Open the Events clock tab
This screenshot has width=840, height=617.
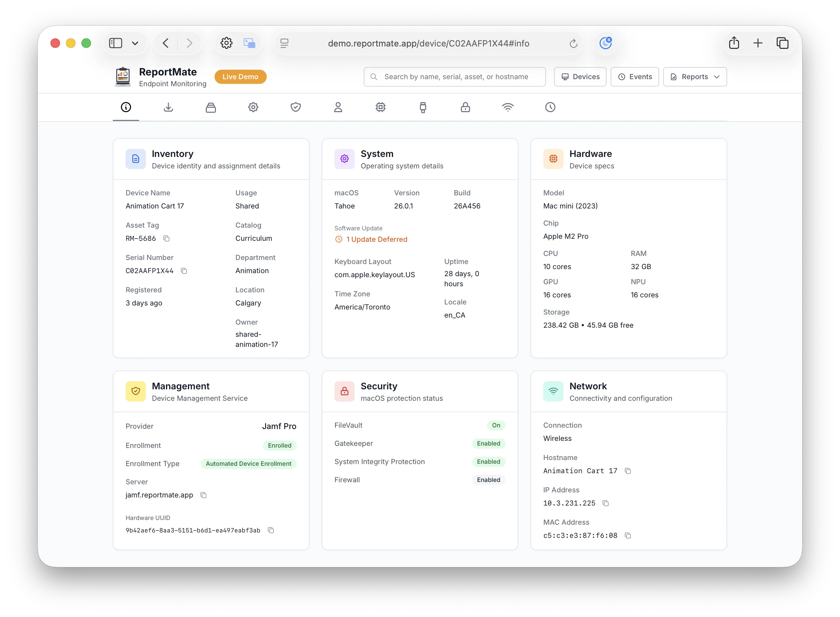(550, 107)
